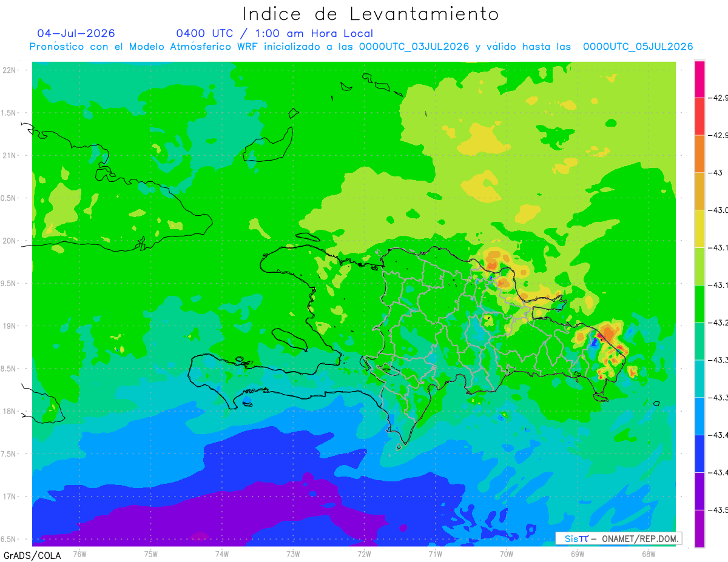The width and height of the screenshot is (728, 562).
Task: Select the '75W' longitude axis label
Action: [151, 554]
